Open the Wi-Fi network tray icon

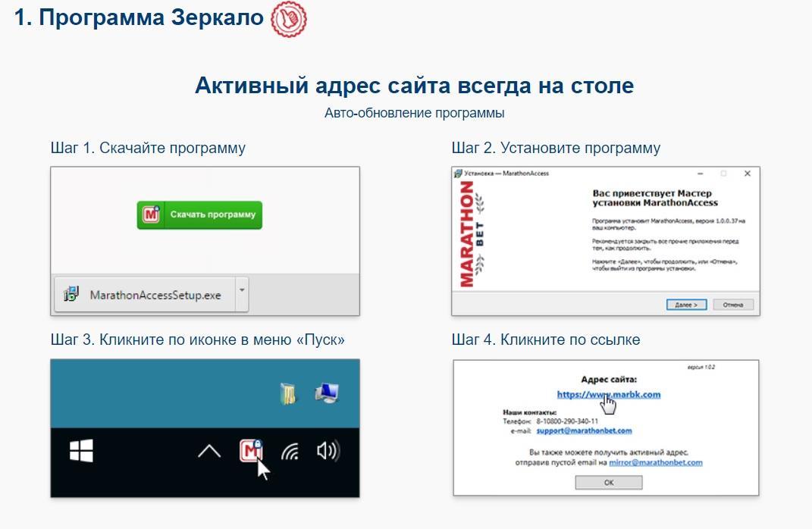(290, 452)
